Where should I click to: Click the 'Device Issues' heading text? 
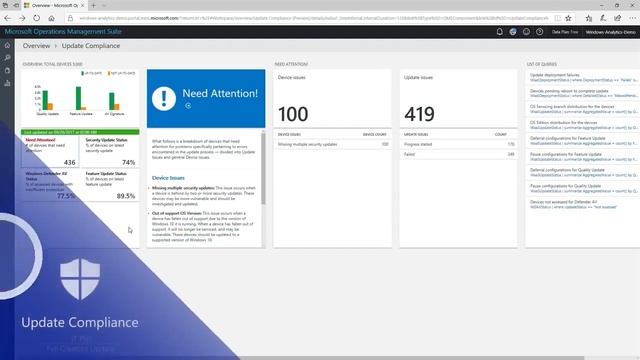[168, 178]
